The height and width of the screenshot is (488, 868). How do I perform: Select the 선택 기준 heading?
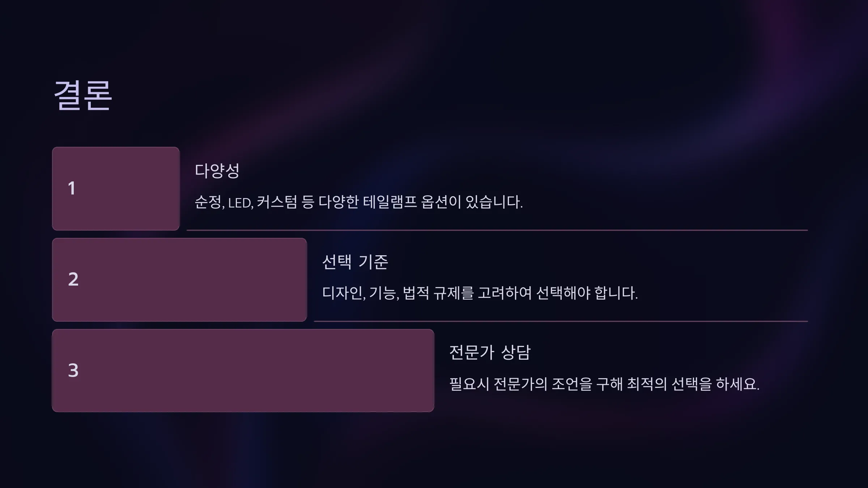(355, 262)
